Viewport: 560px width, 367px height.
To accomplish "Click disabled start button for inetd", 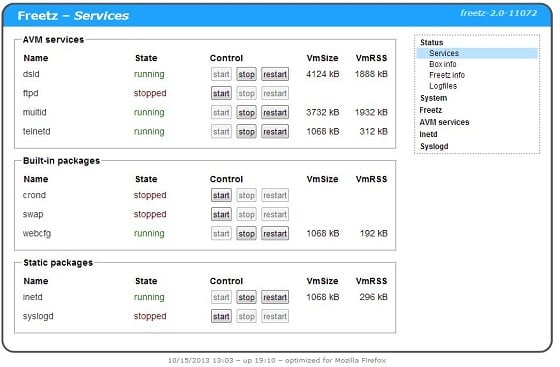I will (x=221, y=297).
